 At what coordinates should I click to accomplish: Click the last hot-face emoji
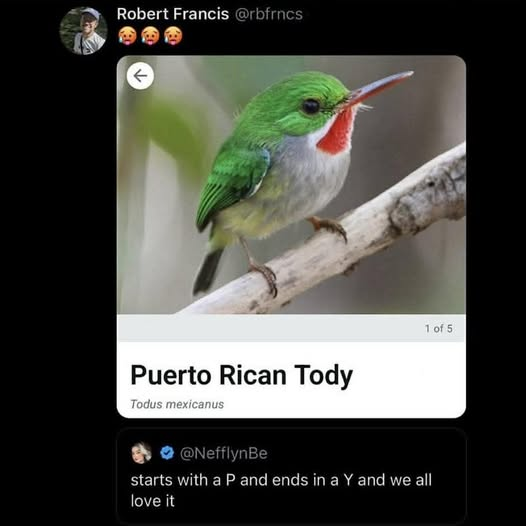pos(173,36)
